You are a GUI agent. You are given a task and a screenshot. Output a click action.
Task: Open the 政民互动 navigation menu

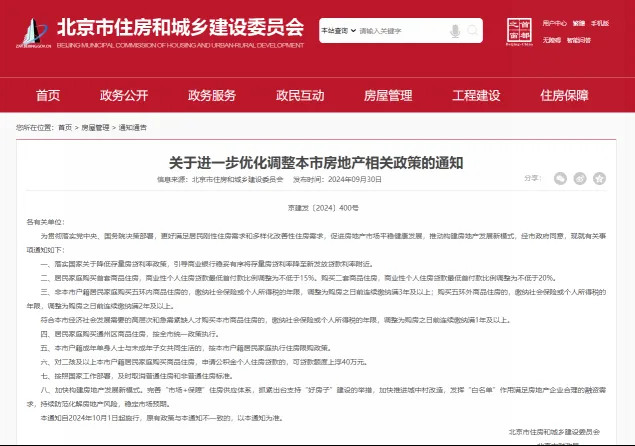click(300, 95)
